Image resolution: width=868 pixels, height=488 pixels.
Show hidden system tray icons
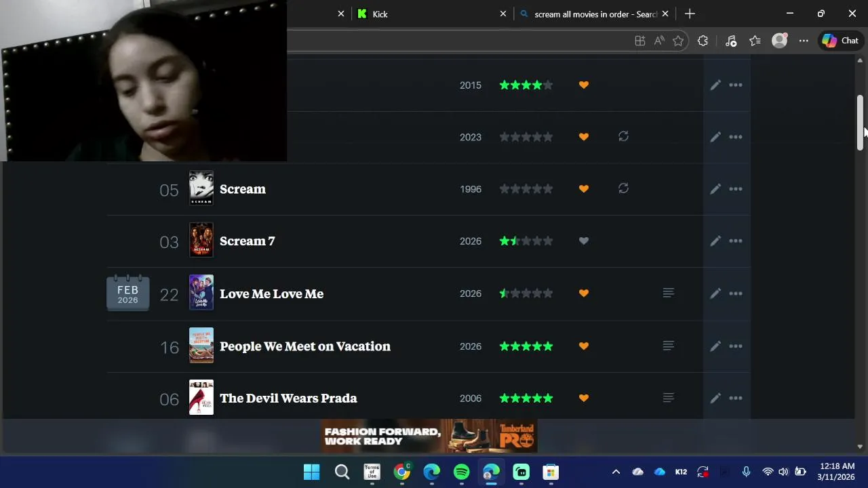(616, 472)
